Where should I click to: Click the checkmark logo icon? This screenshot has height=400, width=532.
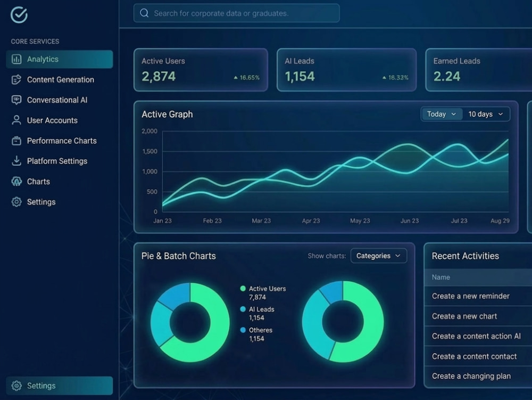(x=19, y=14)
